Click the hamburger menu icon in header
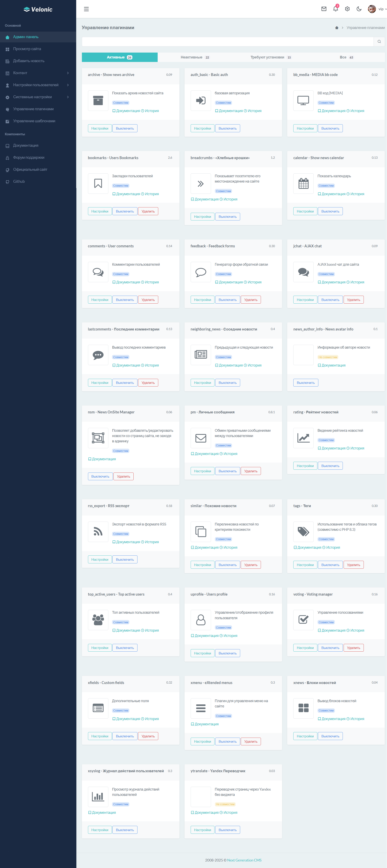 pos(86,9)
